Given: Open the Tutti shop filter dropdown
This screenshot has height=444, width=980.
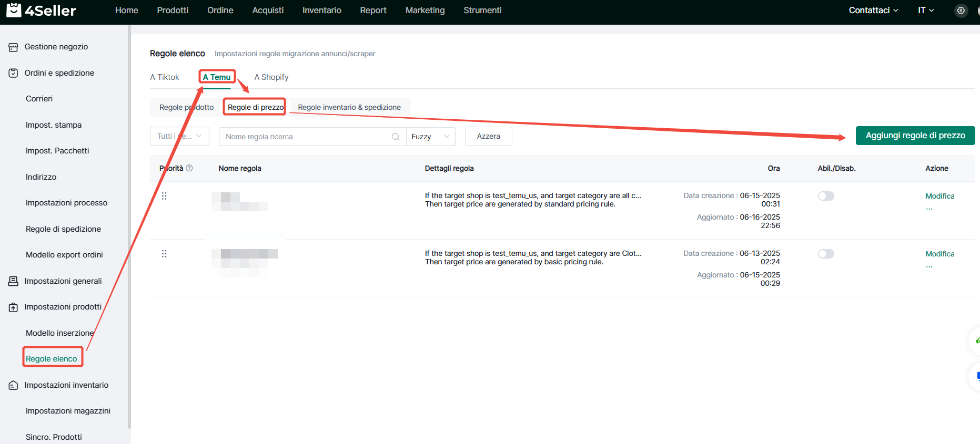Looking at the screenshot, I should click(179, 136).
